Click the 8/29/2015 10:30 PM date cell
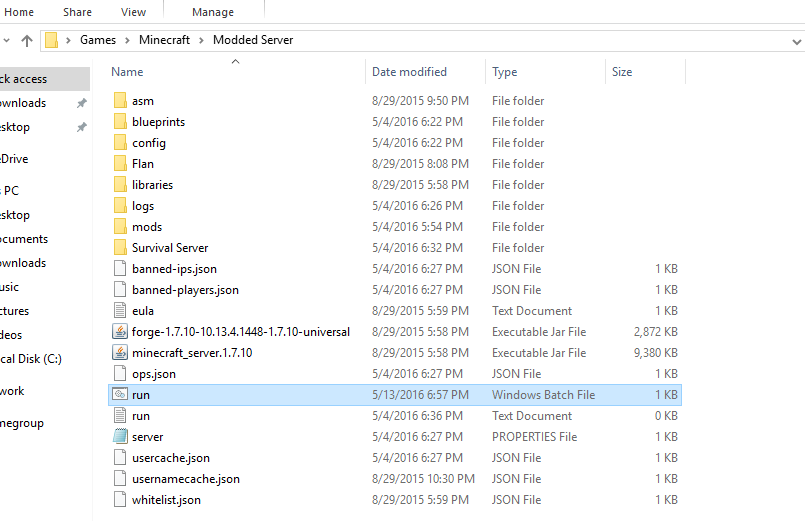Screen dimensions: 805x521 click(423, 479)
